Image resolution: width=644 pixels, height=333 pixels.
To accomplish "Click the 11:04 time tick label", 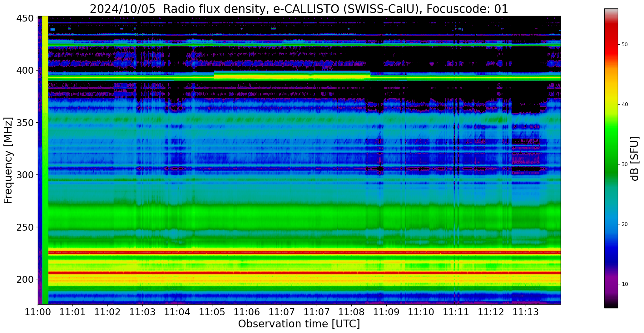I will pos(177,312).
